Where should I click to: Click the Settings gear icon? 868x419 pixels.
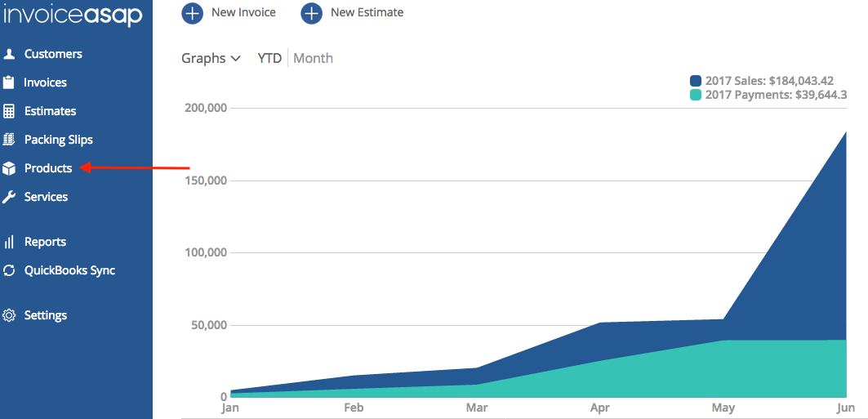(x=9, y=315)
